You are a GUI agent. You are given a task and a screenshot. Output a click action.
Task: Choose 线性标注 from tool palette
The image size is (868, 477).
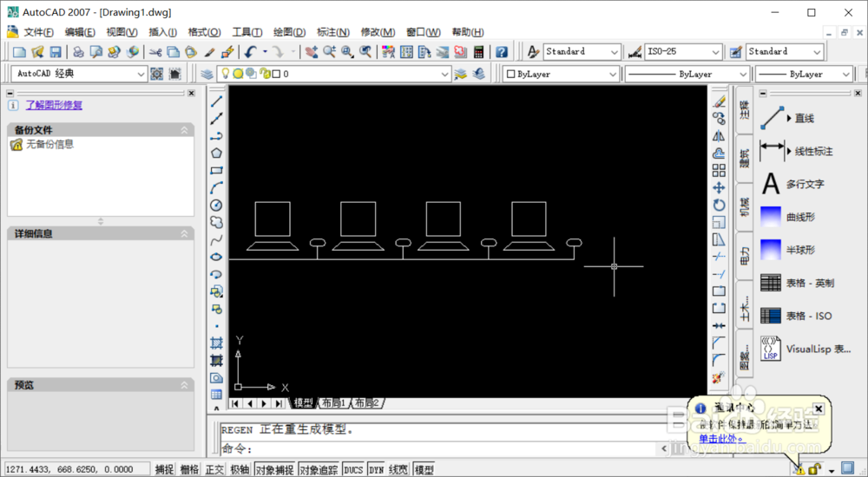coord(797,151)
